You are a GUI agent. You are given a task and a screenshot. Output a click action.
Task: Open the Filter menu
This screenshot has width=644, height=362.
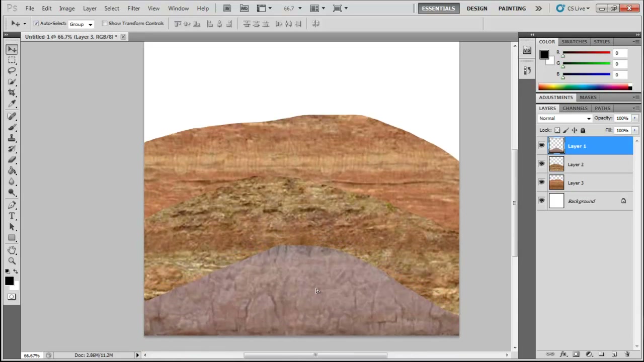tap(133, 8)
